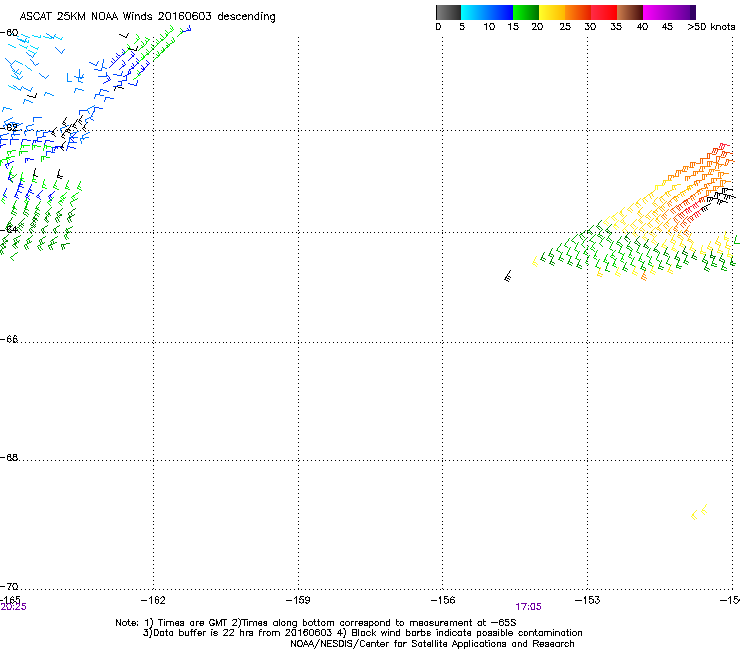Viewport: 740px width, 650px height.
Task: Select the orange 25–30 knots color bar segment
Action: tap(578, 12)
